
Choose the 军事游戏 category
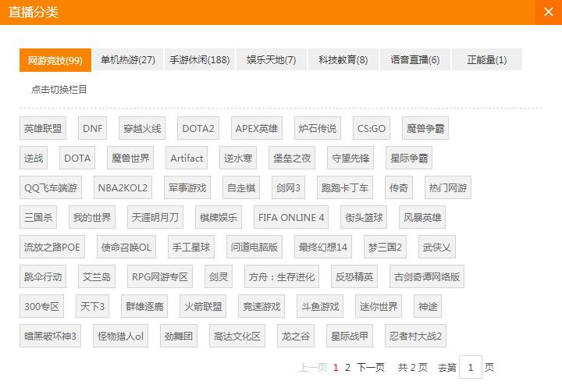187,187
